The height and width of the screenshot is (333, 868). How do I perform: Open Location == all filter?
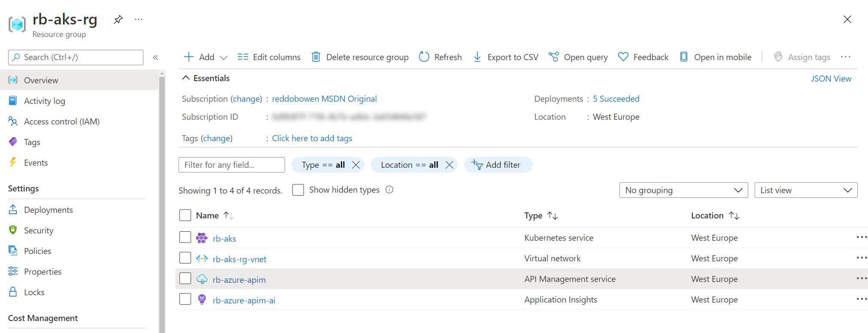(x=410, y=165)
